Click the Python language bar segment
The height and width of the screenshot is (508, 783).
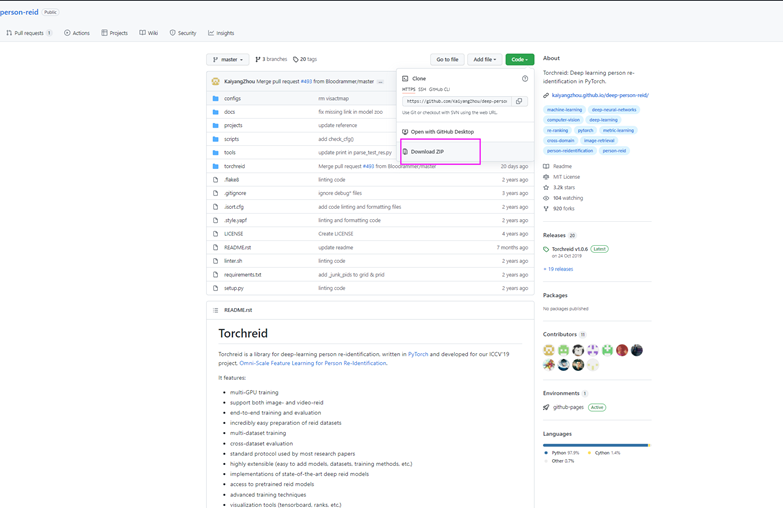(x=595, y=445)
